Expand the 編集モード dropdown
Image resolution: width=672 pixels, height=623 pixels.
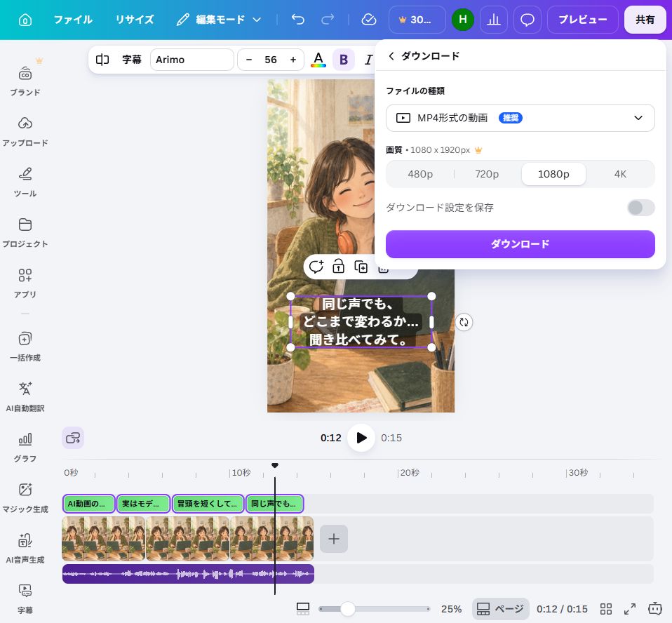click(x=220, y=20)
